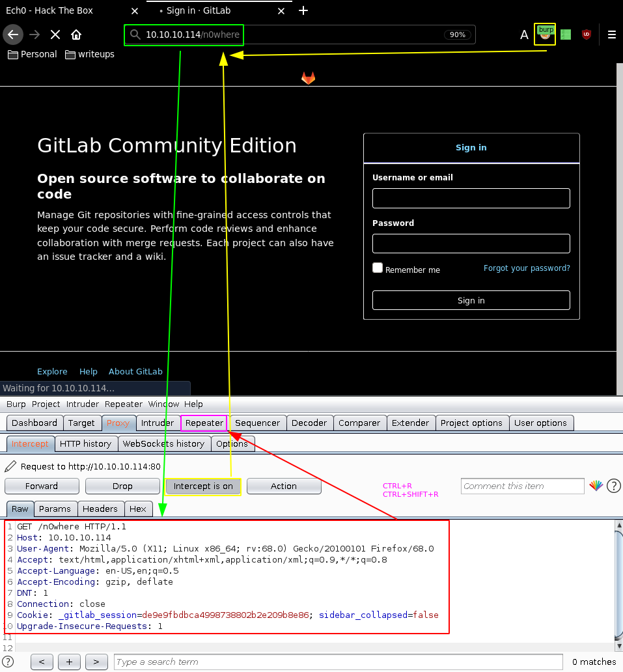
Task: Click the GitLab fox logo
Action: (309, 78)
